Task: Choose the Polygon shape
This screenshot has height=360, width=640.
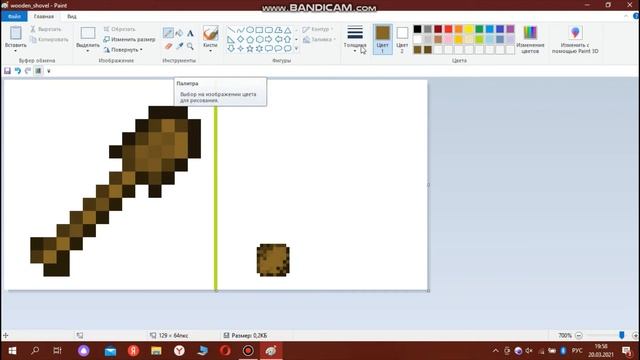Action: pyautogui.click(x=278, y=30)
